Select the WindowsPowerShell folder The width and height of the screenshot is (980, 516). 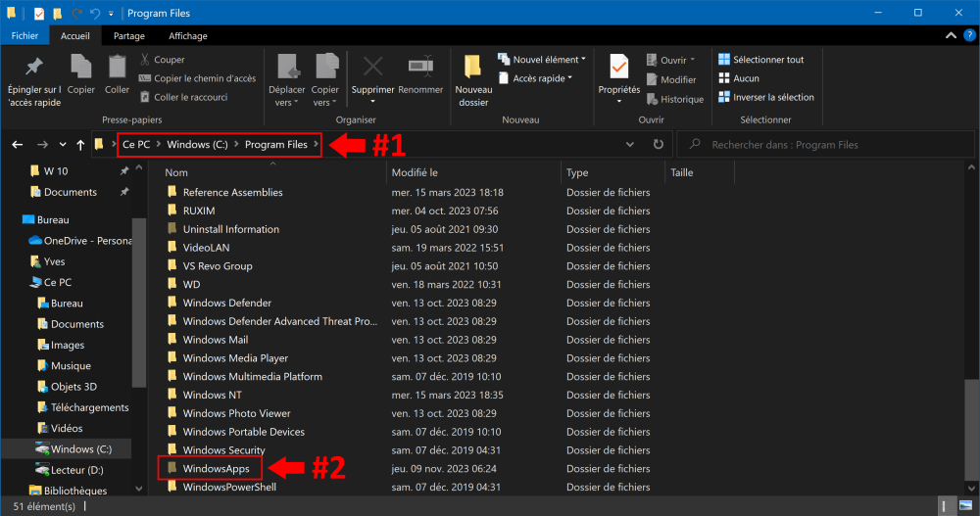(x=228, y=487)
